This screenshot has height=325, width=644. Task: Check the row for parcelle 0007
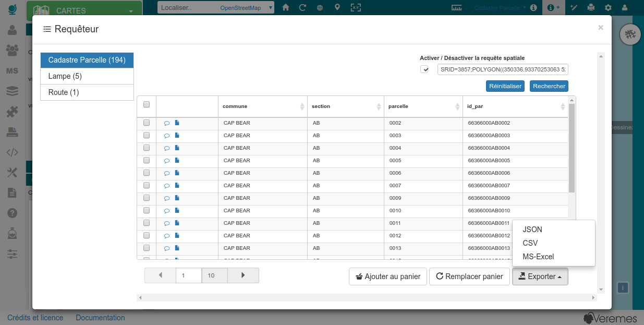click(x=147, y=185)
